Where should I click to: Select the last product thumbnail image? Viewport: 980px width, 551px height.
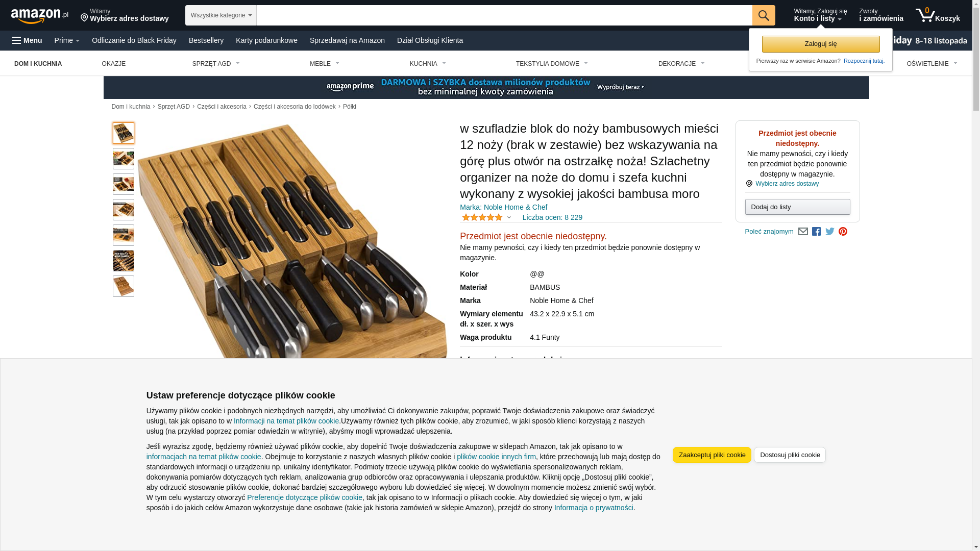(124, 286)
